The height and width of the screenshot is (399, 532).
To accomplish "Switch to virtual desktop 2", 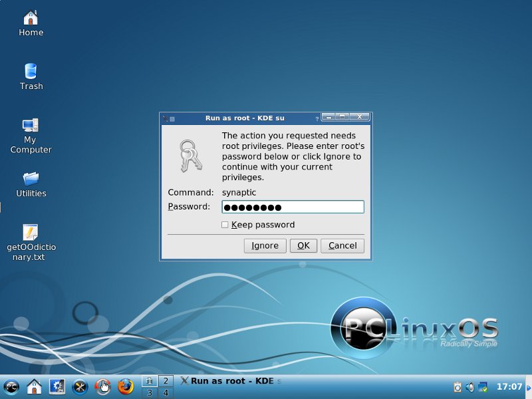I will [165, 381].
